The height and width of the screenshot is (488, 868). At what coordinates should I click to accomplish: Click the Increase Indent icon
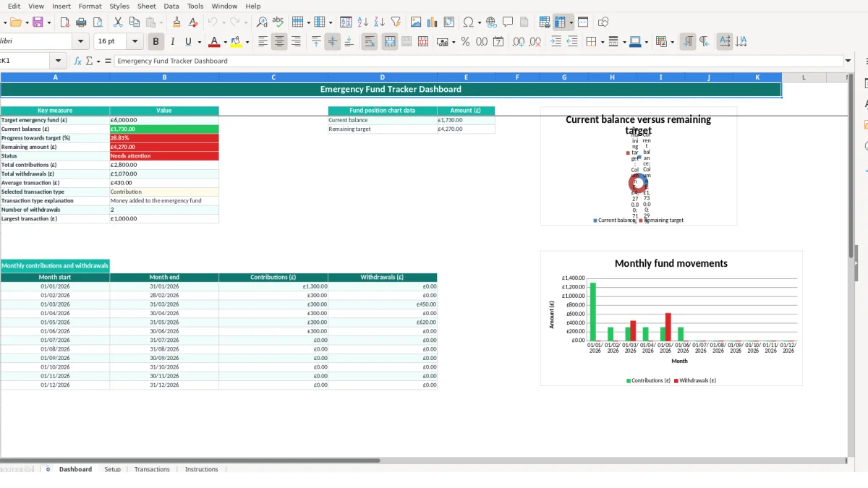point(556,42)
